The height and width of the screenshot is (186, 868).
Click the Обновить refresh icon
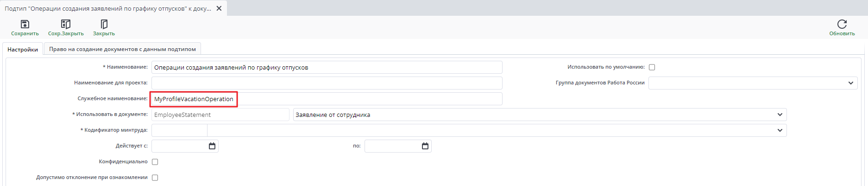tap(842, 24)
